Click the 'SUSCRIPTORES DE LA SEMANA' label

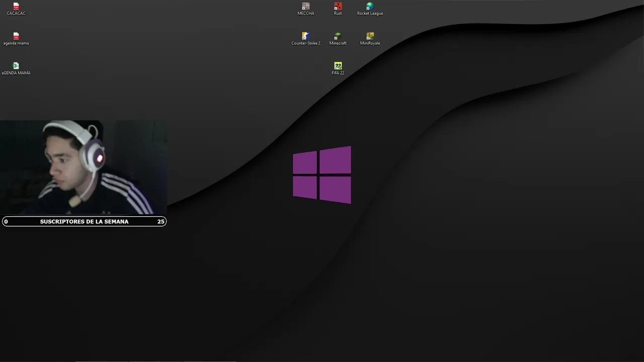coord(84,221)
